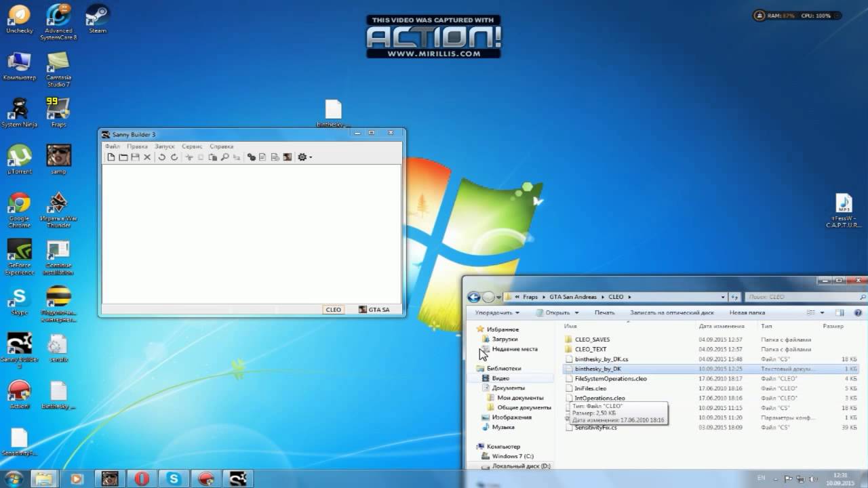Screen dimensions: 868x488
Task: Click GeForce Experience desktop icon
Action: tap(19, 258)
